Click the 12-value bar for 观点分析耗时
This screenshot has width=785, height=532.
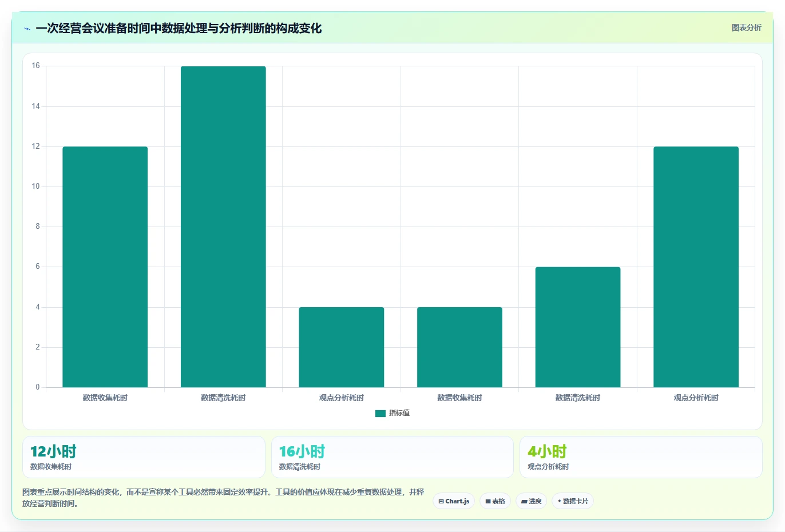(x=696, y=267)
